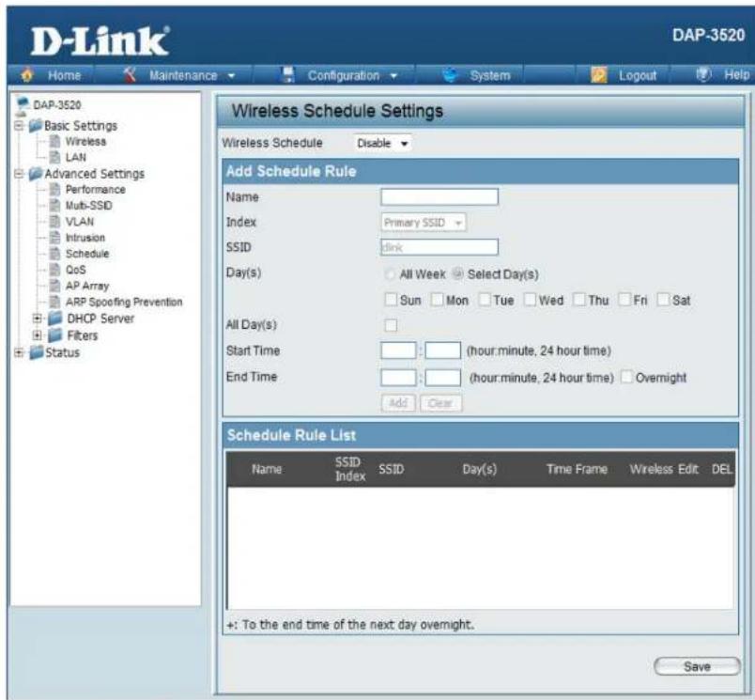This screenshot has height=700, width=755.
Task: Open the Maintenance menu
Action: click(183, 75)
